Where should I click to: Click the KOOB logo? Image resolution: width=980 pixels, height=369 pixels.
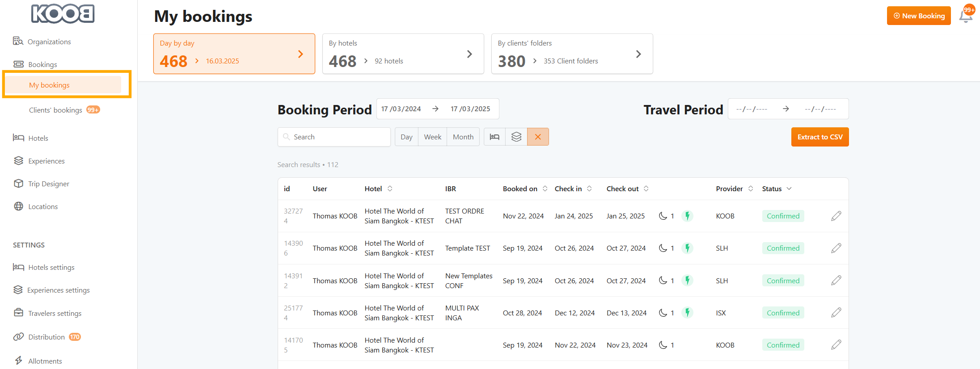[63, 14]
